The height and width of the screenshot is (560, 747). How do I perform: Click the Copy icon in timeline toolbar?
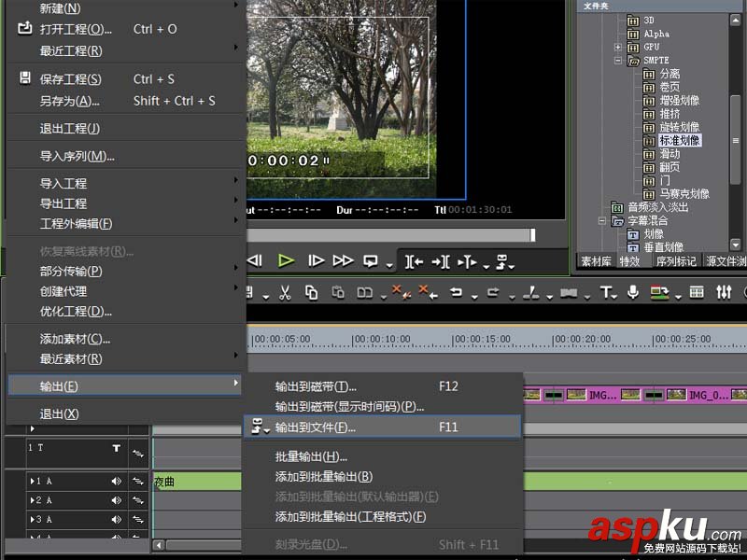pos(312,292)
